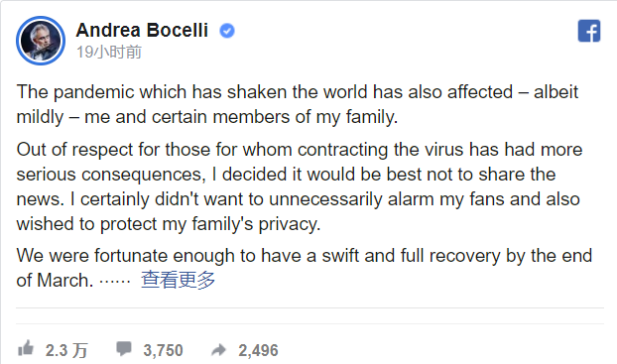Open the Andrea Bocelli page name
The image size is (617, 364).
[x=142, y=31]
